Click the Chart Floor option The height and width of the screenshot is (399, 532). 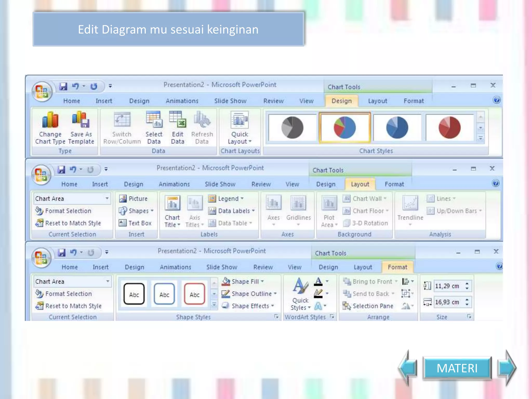366,211
